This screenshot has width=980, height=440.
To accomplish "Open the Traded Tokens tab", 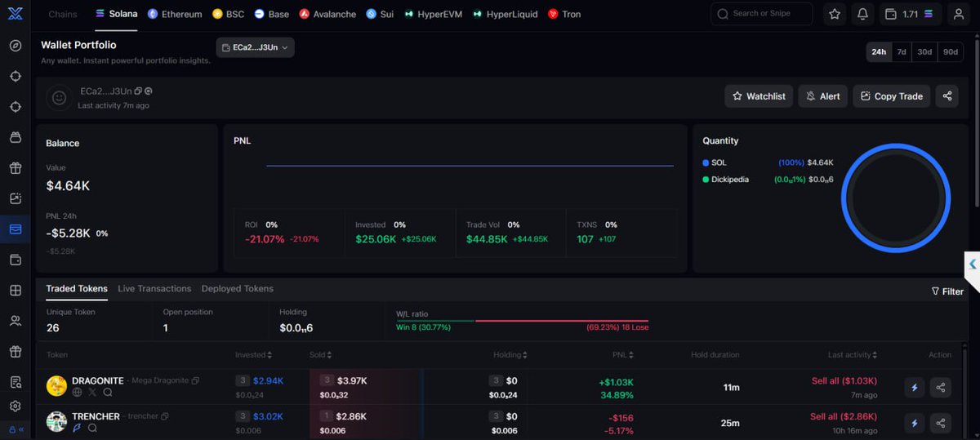I will pyautogui.click(x=77, y=289).
